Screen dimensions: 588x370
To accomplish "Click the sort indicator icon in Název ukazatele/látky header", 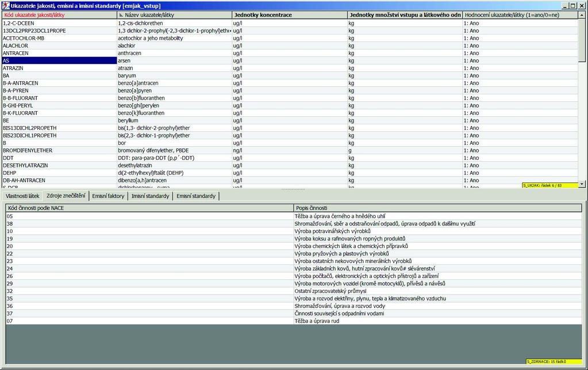I will point(121,16).
